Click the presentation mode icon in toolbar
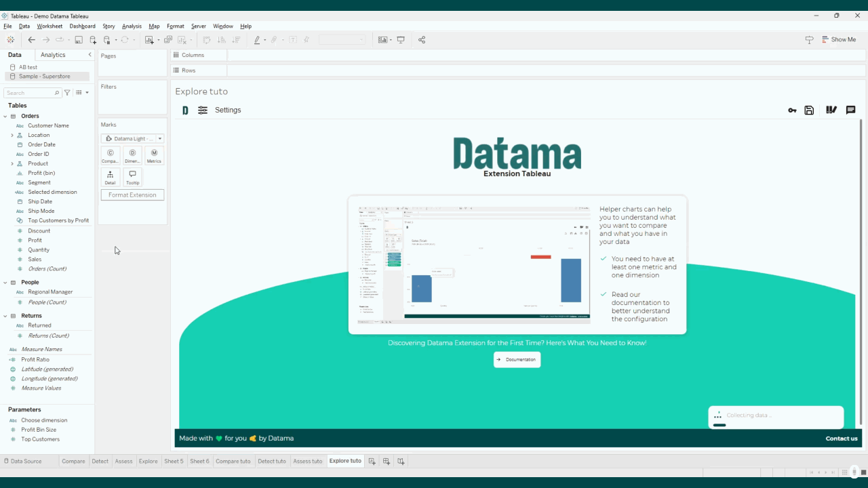 [401, 40]
